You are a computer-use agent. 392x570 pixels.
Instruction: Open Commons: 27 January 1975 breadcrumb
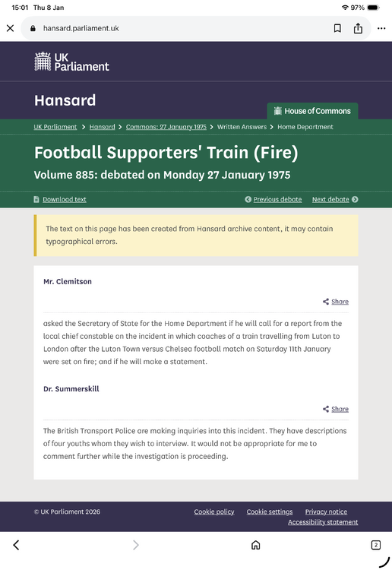point(166,127)
